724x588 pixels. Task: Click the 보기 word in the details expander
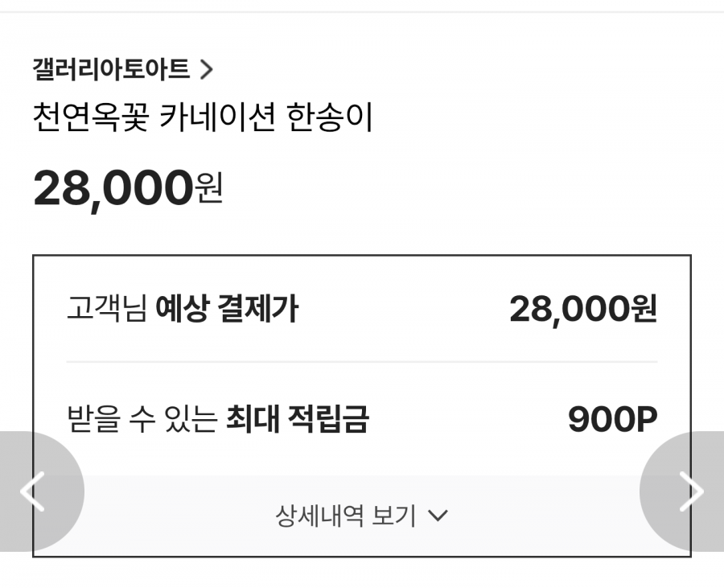tap(393, 516)
